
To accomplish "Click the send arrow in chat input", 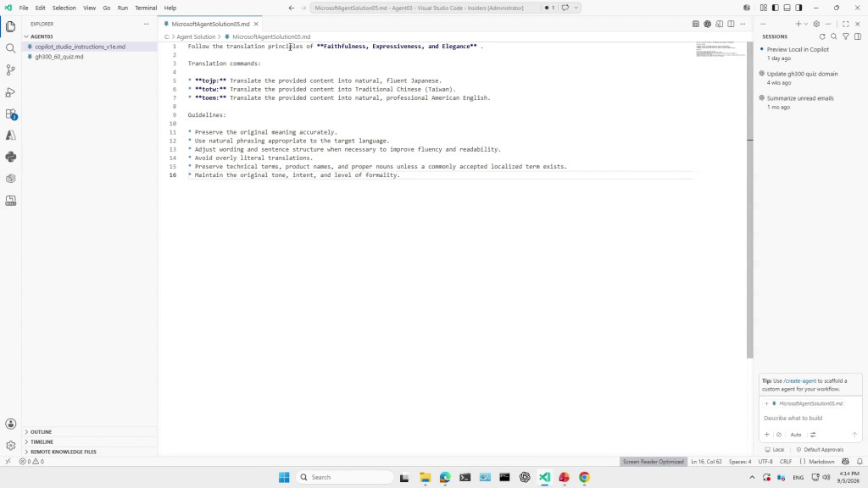I will point(854,435).
